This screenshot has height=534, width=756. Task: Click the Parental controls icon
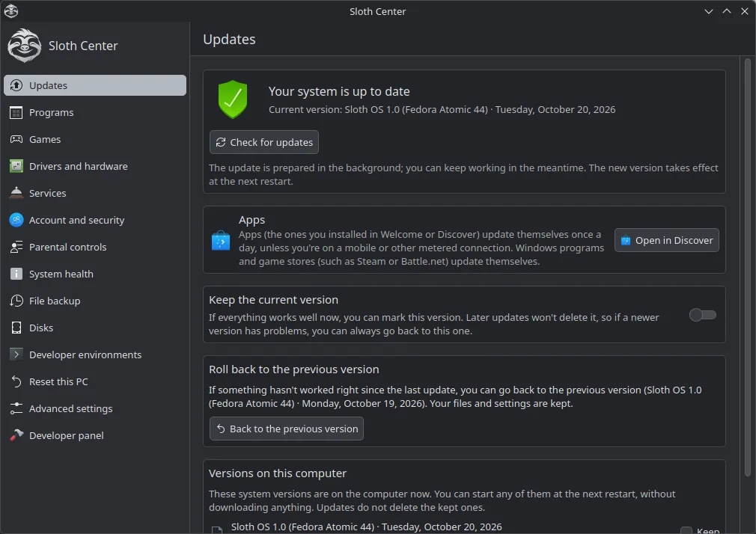point(16,247)
